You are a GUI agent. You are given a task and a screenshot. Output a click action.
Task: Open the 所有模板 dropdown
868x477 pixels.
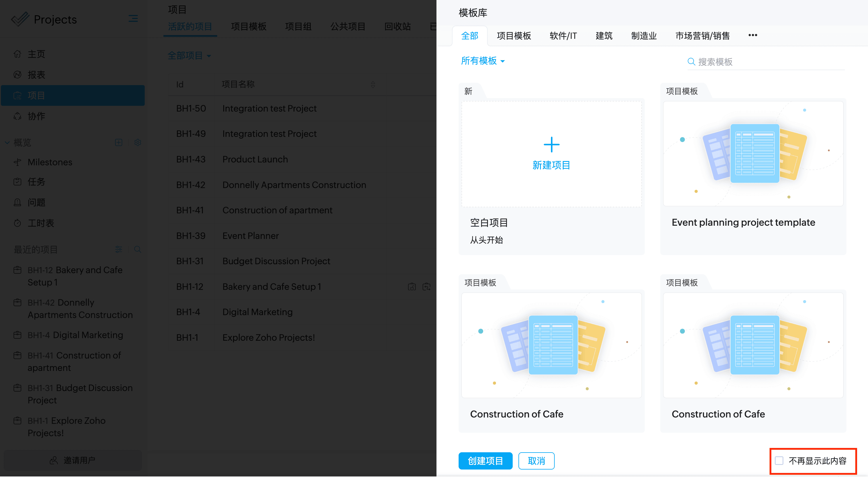tap(482, 61)
